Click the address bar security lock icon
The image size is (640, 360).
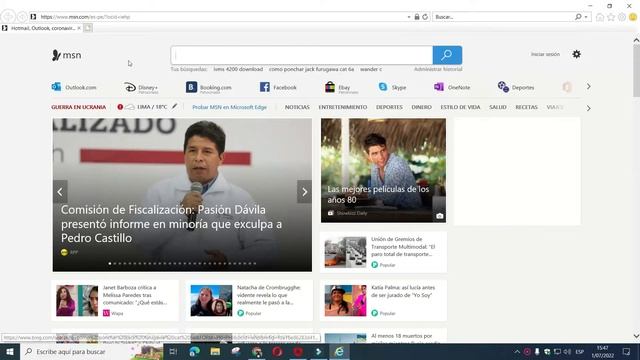point(417,17)
